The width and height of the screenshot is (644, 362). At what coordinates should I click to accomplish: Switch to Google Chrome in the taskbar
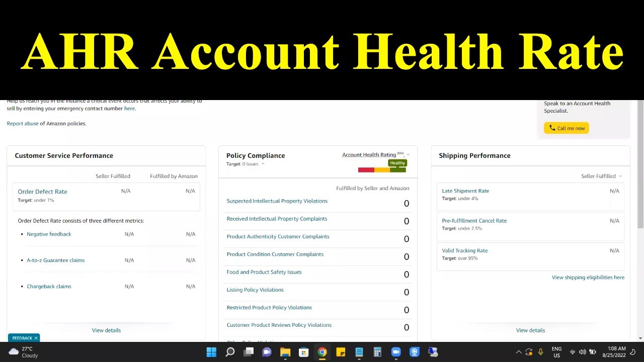322,352
